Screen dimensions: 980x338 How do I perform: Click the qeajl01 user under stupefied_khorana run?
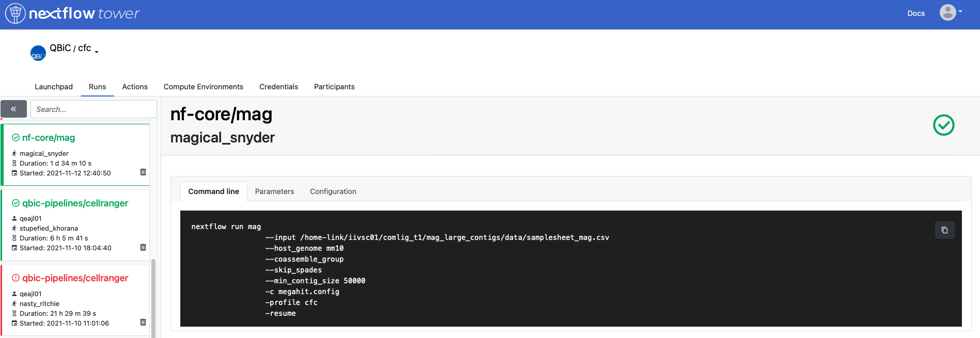pos(30,218)
